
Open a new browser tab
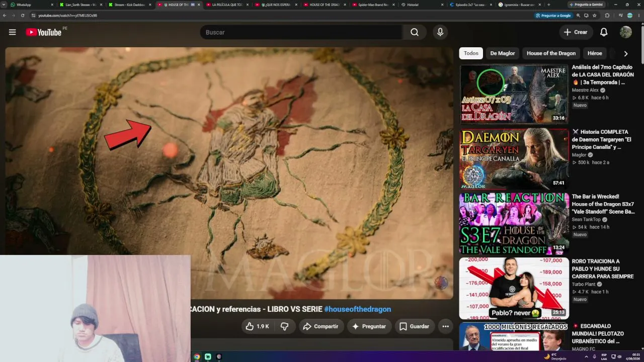[x=548, y=5]
